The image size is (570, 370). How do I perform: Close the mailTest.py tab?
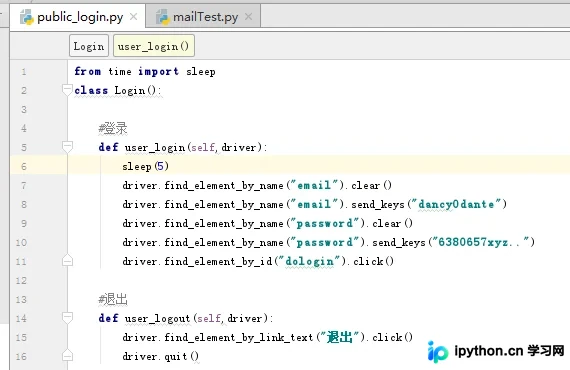(x=248, y=16)
